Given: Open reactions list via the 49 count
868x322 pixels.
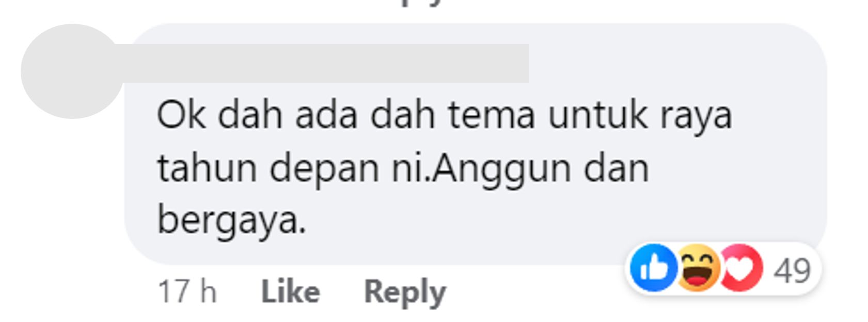Looking at the screenshot, I should [x=792, y=270].
